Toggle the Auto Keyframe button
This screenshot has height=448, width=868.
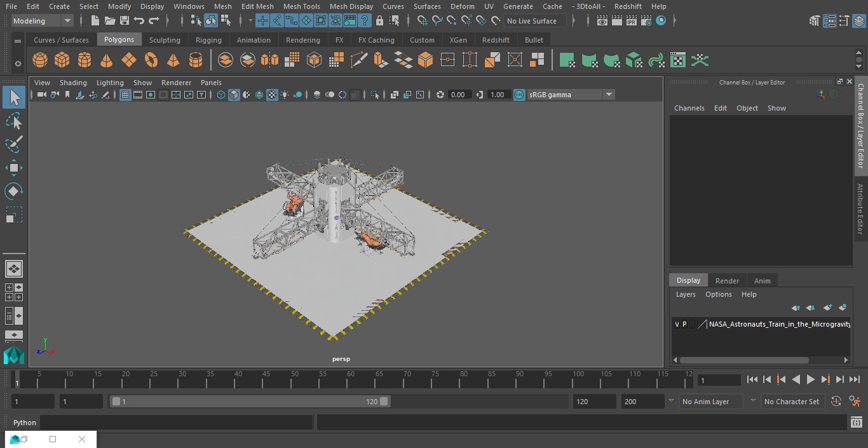pyautogui.click(x=836, y=402)
